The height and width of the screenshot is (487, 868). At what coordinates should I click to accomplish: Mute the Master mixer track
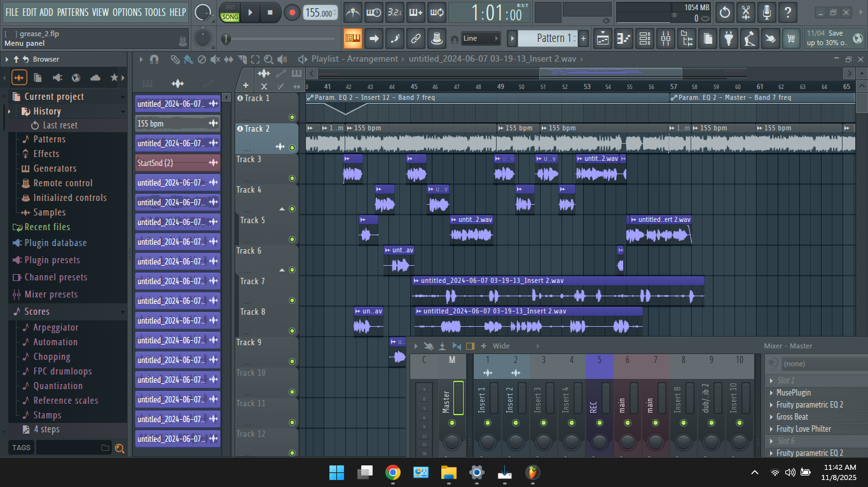pyautogui.click(x=452, y=423)
